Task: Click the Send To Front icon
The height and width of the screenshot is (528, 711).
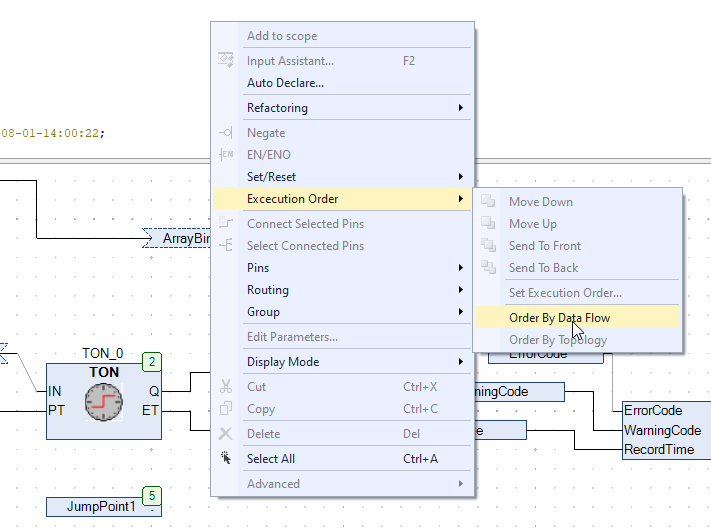Action: (488, 245)
